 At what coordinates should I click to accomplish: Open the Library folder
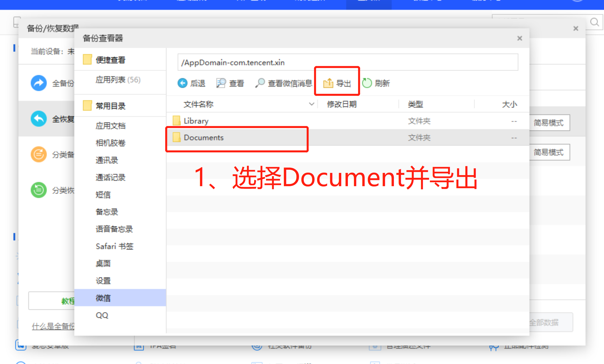pos(196,121)
